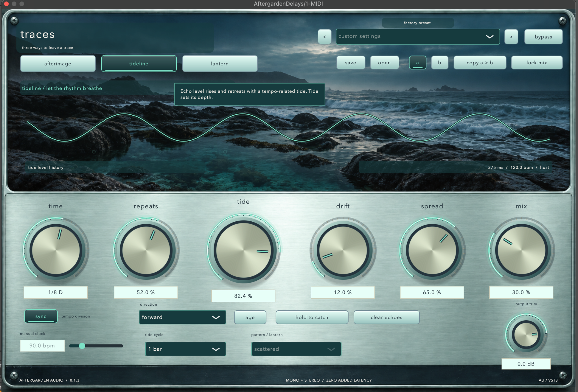Toggle the bypass button
Viewport: 578px width, 392px height.
(x=543, y=37)
